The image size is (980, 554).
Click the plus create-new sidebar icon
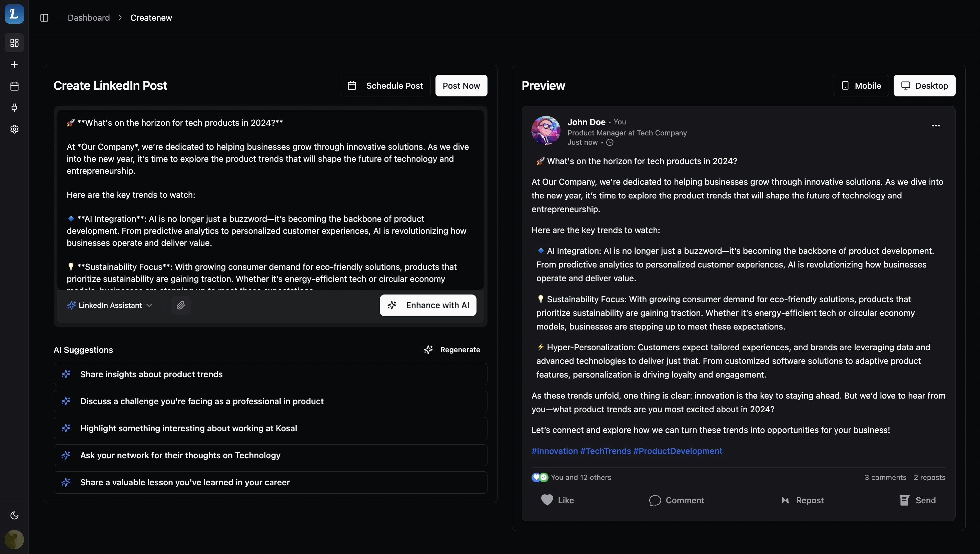click(x=14, y=65)
